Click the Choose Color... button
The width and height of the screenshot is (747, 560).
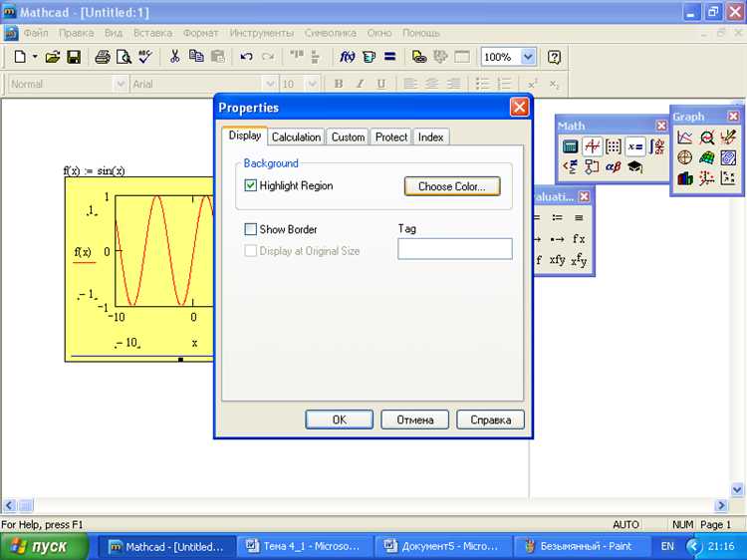point(452,186)
